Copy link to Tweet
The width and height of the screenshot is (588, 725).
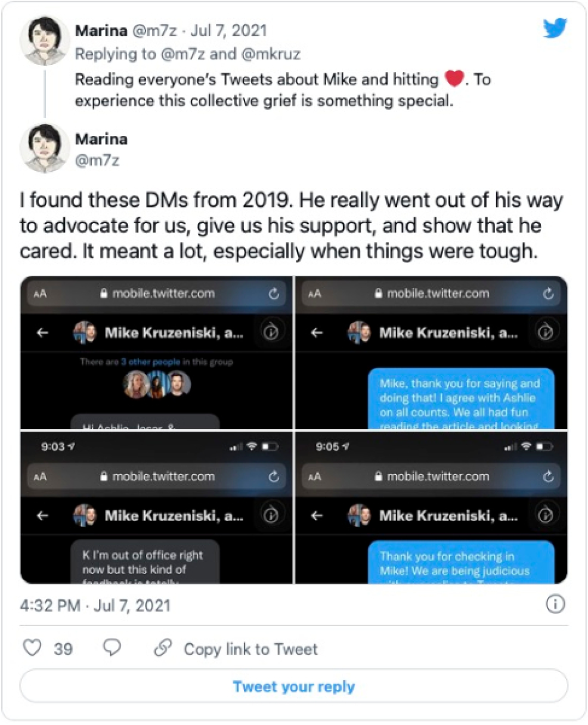[x=250, y=649]
